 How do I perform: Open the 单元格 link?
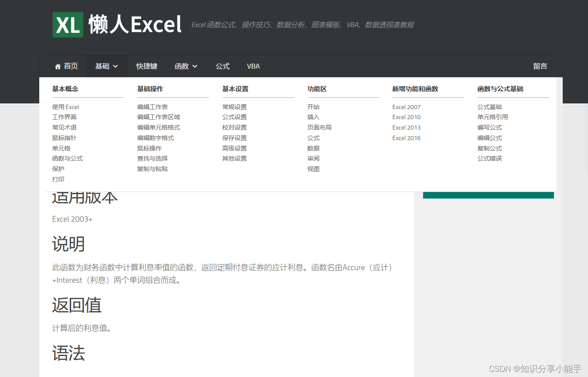(x=62, y=148)
